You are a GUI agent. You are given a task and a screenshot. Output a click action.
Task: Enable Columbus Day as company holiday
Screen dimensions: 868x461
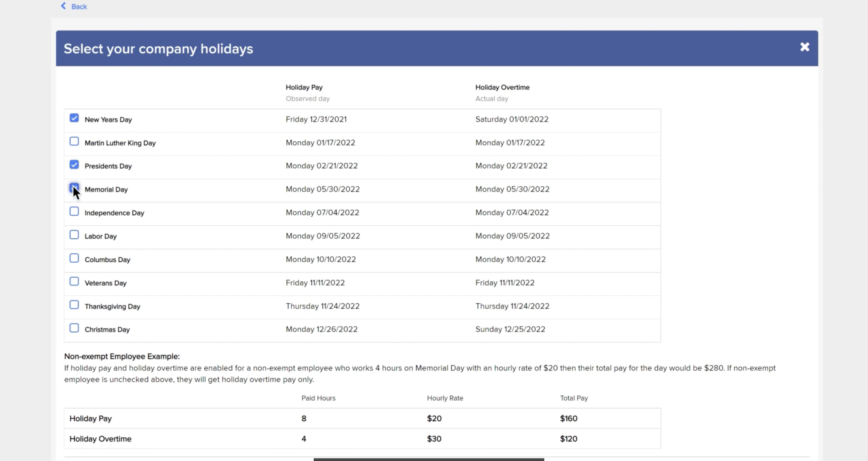[74, 258]
